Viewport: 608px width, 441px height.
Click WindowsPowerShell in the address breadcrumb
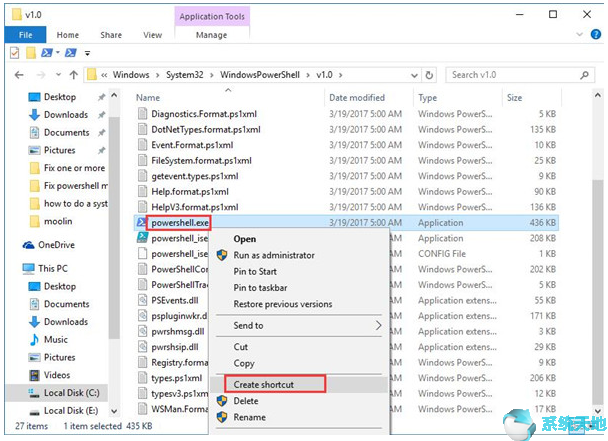tap(260, 75)
